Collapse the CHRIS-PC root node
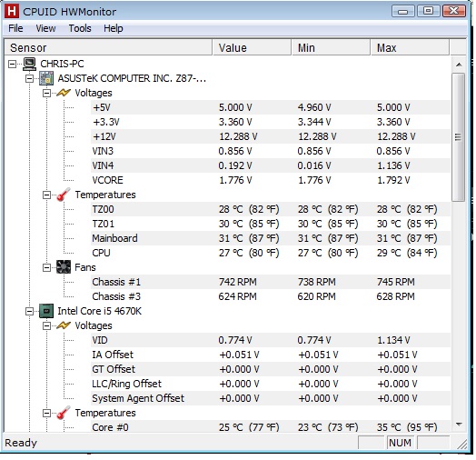The height and width of the screenshot is (460, 476). tap(12, 65)
